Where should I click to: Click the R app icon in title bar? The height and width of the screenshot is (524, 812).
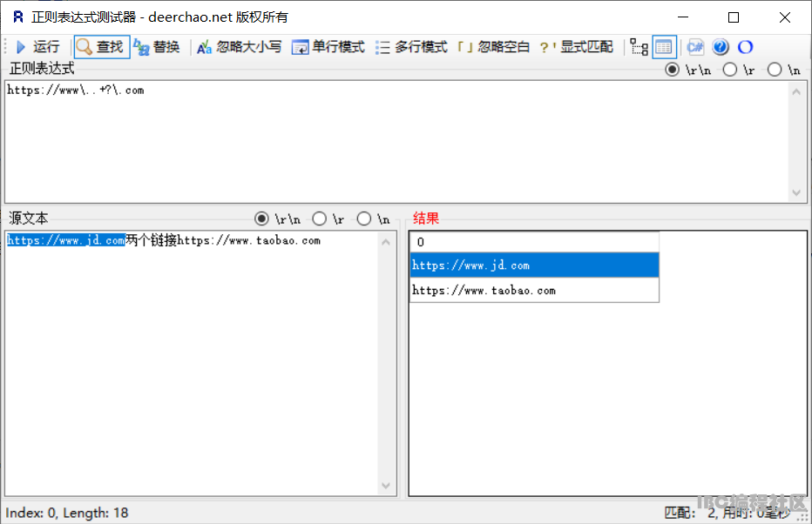[18, 17]
